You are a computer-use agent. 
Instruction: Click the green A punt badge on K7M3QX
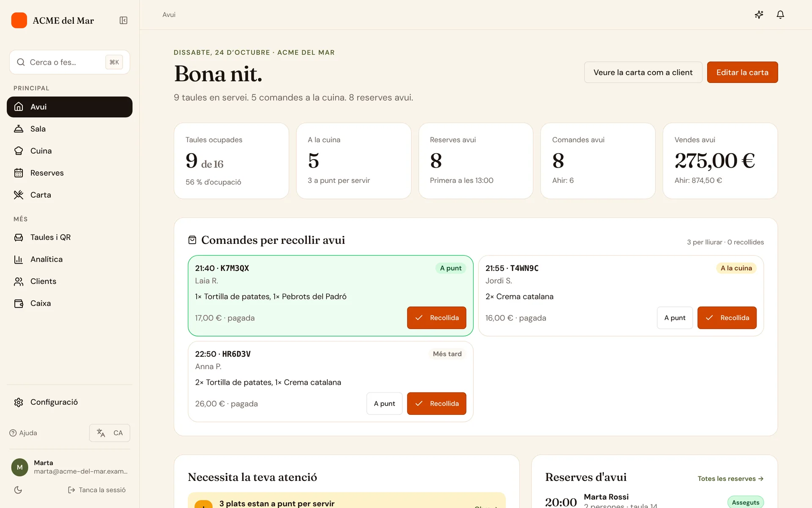[450, 268]
